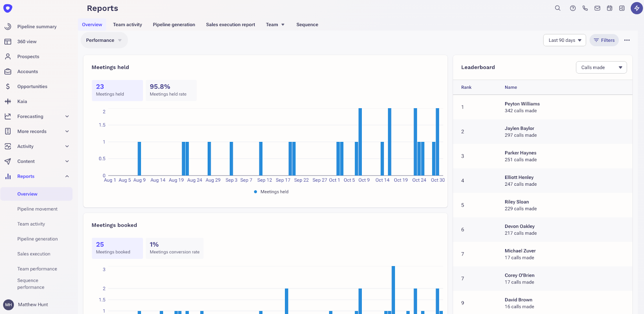The image size is (644, 314).
Task: Click Peyton Williams leaderboard row
Action: (x=543, y=107)
